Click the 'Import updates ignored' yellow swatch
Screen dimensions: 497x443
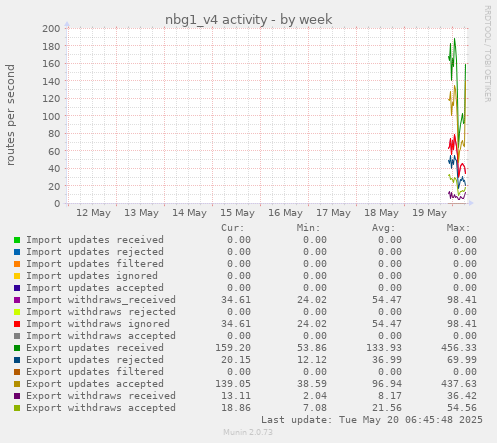17,276
